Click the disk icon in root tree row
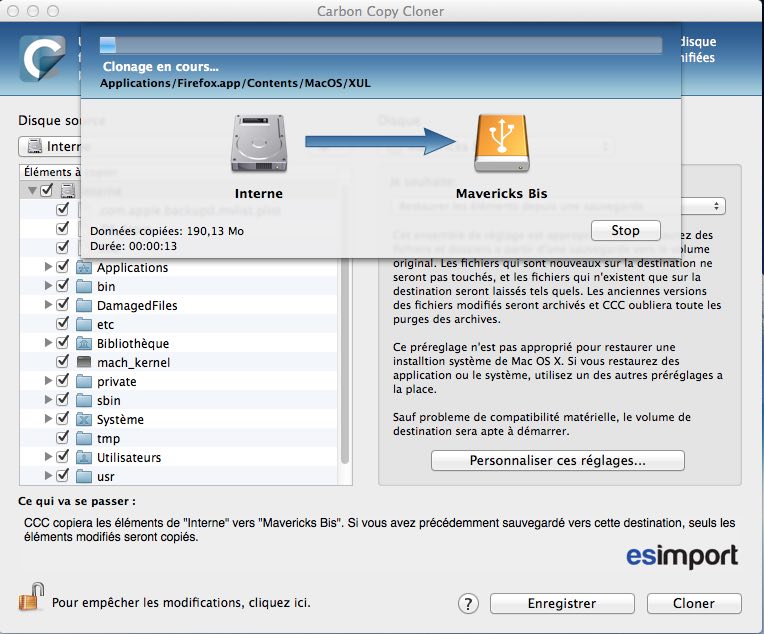 click(68, 191)
